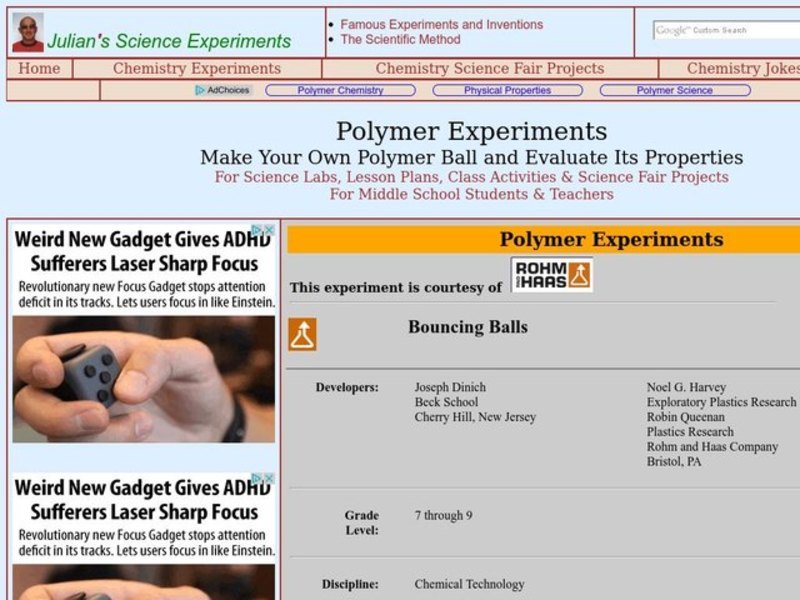The height and width of the screenshot is (600, 800).
Task: Select the Physical Properties ad link
Action: click(507, 90)
